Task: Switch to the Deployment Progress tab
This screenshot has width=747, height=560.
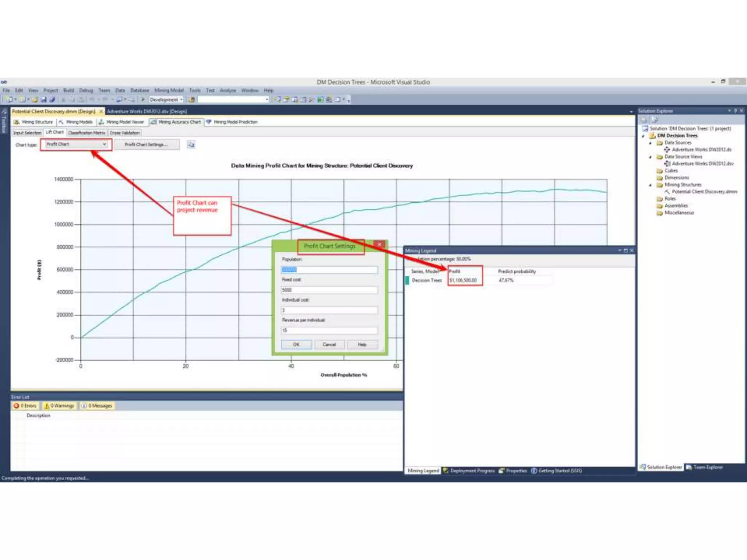Action: tap(469, 471)
